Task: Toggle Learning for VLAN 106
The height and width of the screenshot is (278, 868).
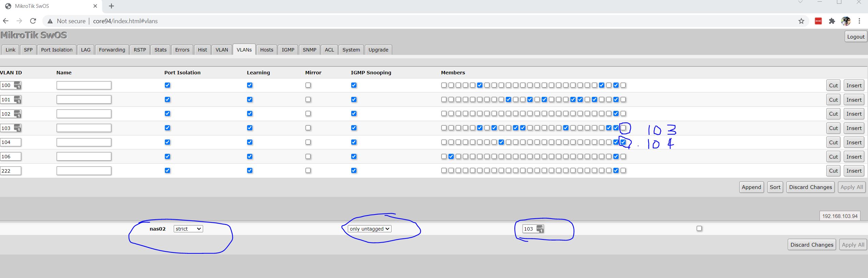Action: pos(250,157)
